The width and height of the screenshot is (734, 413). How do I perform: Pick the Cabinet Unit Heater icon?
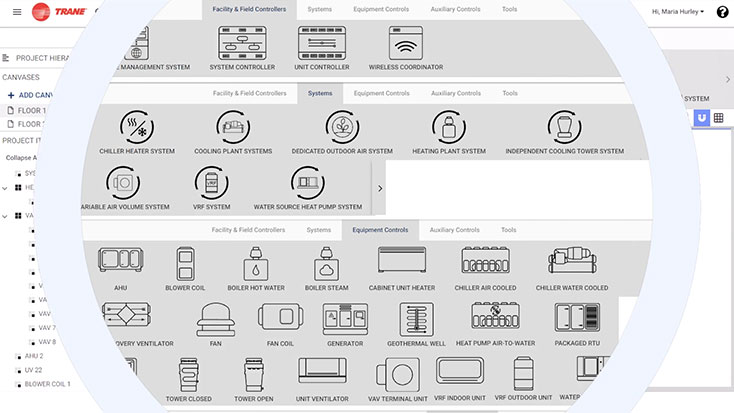point(401,263)
